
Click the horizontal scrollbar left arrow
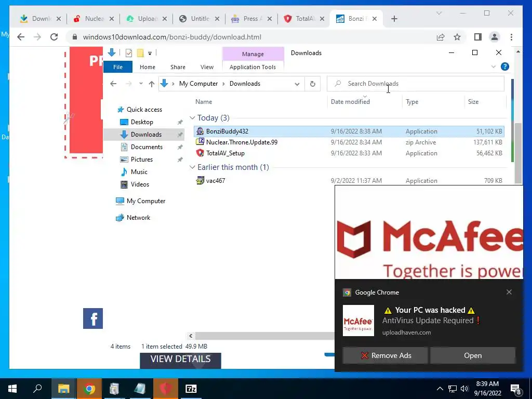pyautogui.click(x=191, y=336)
